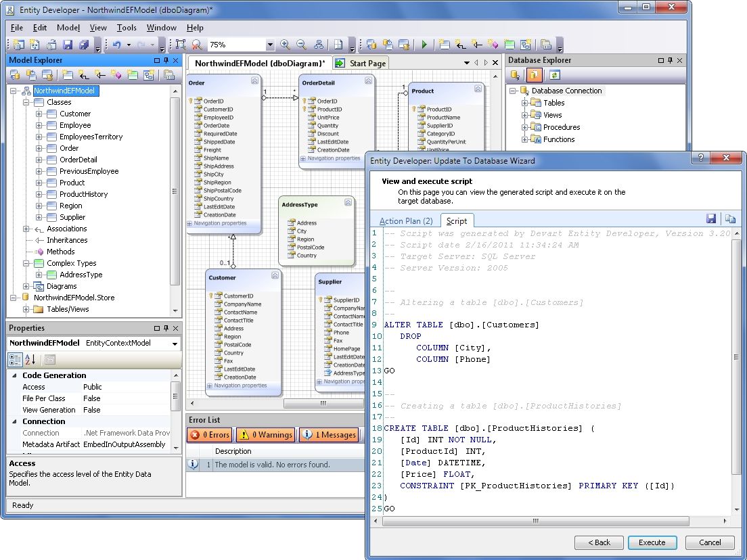Click the green Generate Code play icon
Screen dimensions: 747x560
[424, 45]
